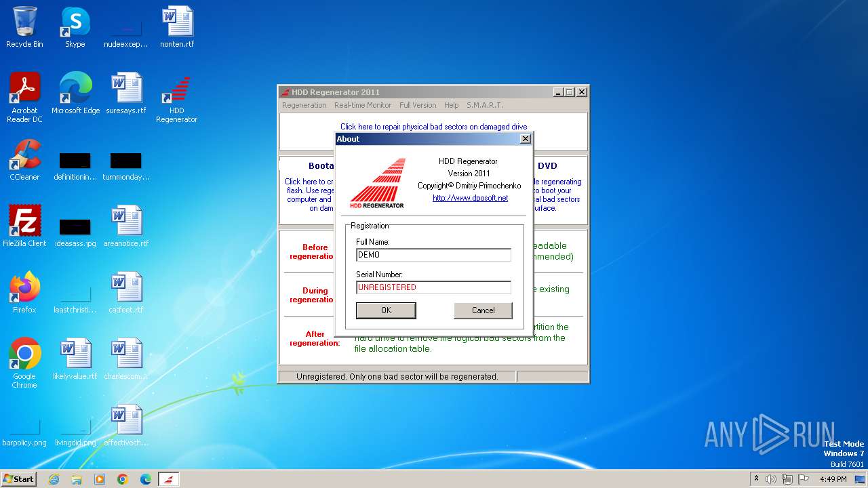
Task: Launch Skype from the desktop
Action: 75,27
